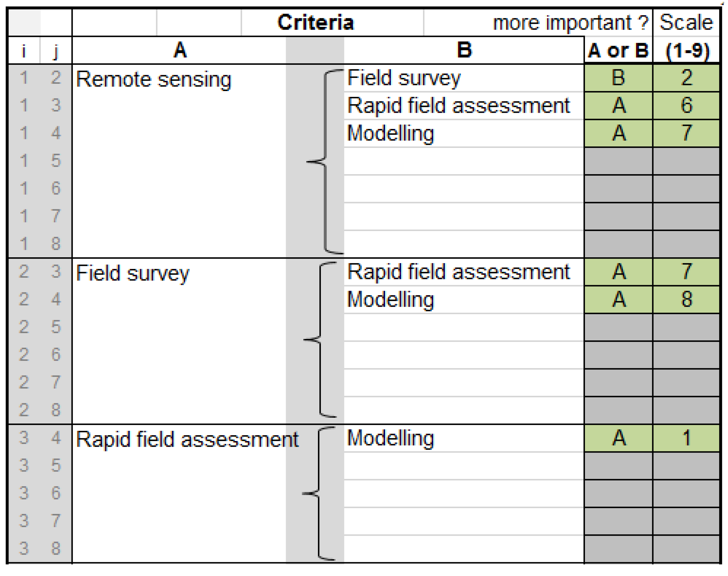Image resolution: width=728 pixels, height=576 pixels.
Task: Click the "Remote sensing" criterion cell
Action: pyautogui.click(x=154, y=80)
